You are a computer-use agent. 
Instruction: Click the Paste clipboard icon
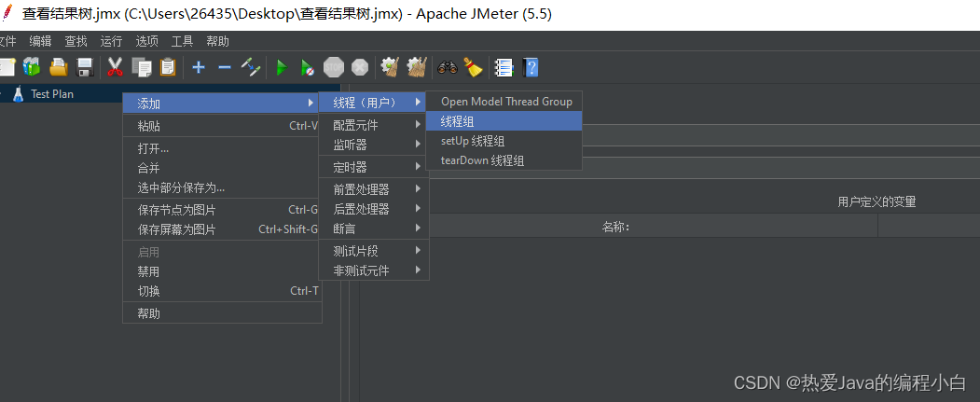[x=168, y=67]
